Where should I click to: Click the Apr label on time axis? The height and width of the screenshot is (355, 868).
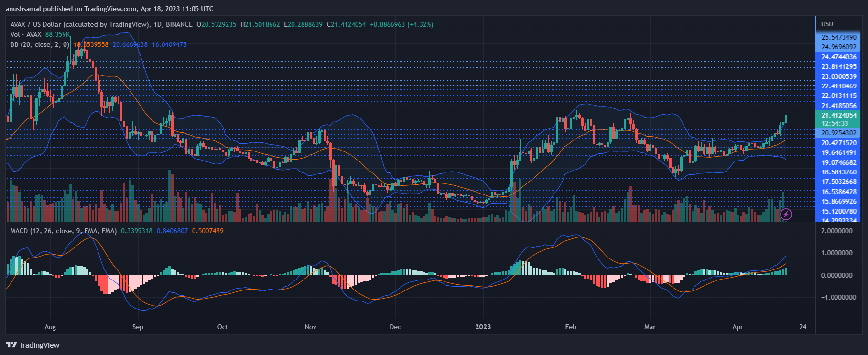(x=738, y=327)
